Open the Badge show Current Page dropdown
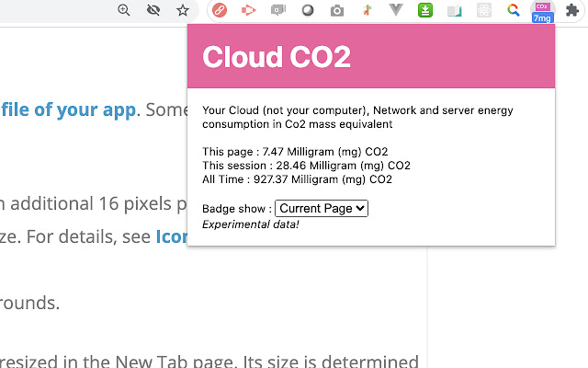 point(322,209)
